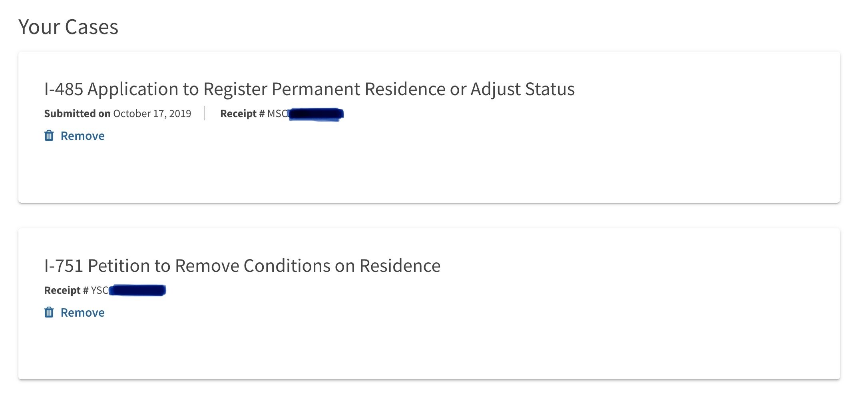
Task: Click the October 17, 2019 date
Action: pyautogui.click(x=152, y=114)
